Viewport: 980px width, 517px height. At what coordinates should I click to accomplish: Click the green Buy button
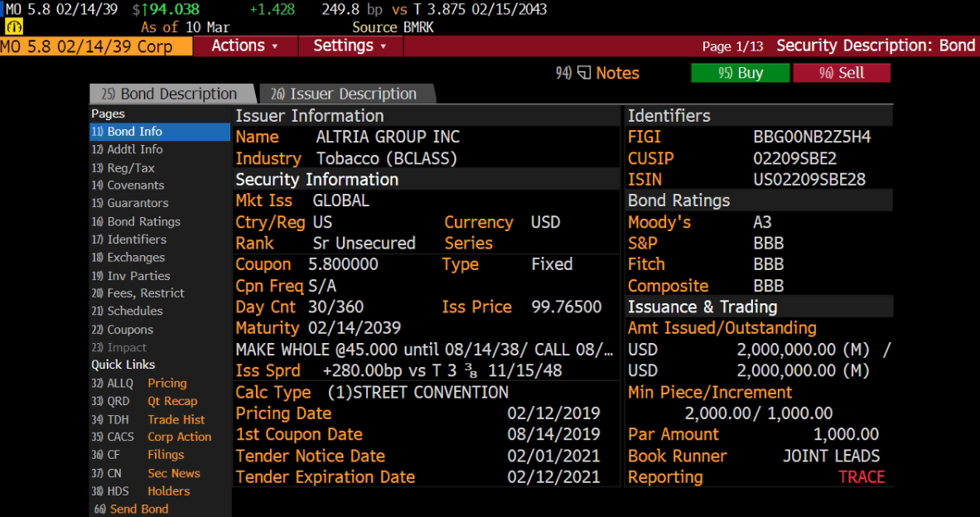[740, 73]
